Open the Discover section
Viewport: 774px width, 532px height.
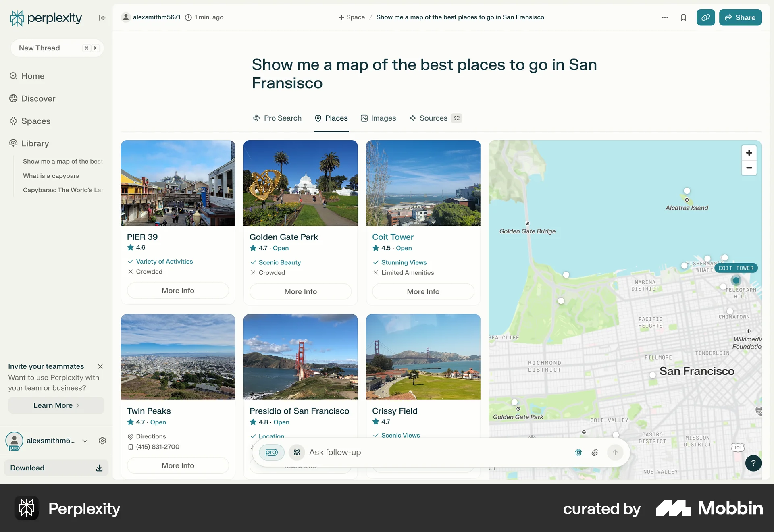38,98
